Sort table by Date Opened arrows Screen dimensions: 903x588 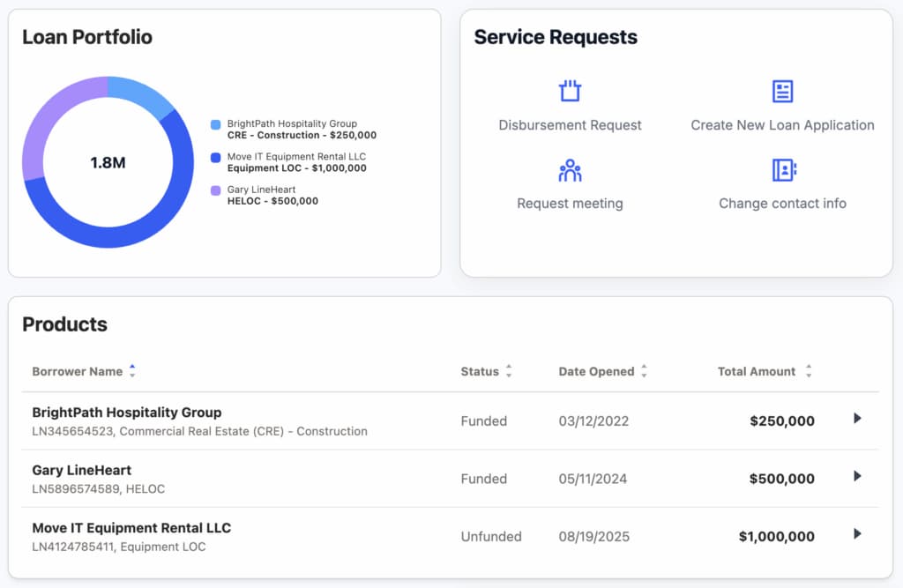coord(644,371)
